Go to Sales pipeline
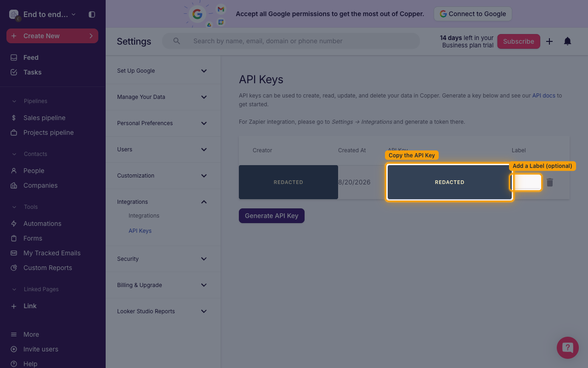This screenshot has width=588, height=368. pos(45,118)
